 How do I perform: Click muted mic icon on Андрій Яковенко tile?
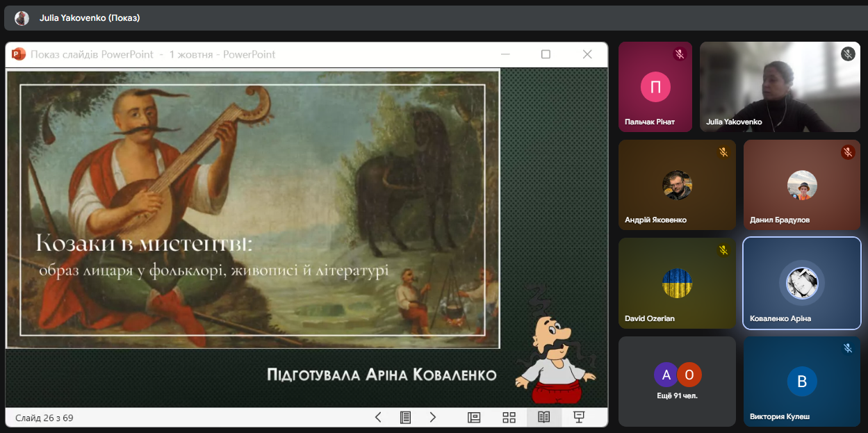[723, 152]
